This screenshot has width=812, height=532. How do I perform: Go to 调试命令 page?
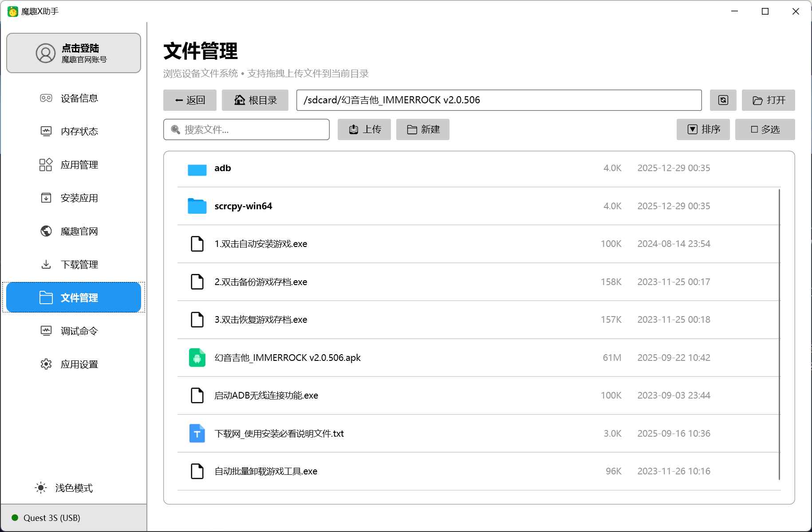pos(79,331)
